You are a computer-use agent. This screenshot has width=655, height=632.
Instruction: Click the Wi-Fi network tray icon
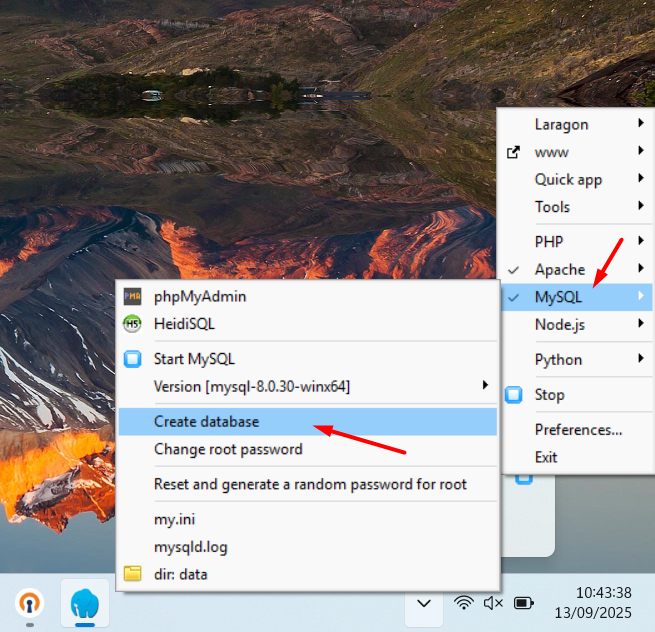point(463,603)
